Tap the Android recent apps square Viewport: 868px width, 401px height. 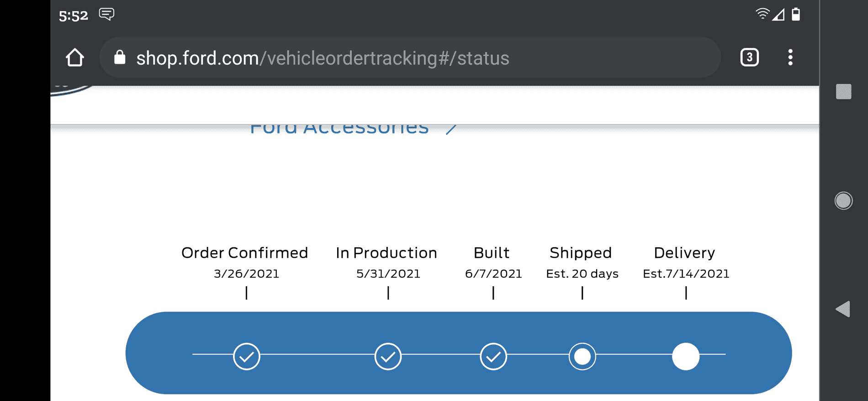(x=843, y=91)
